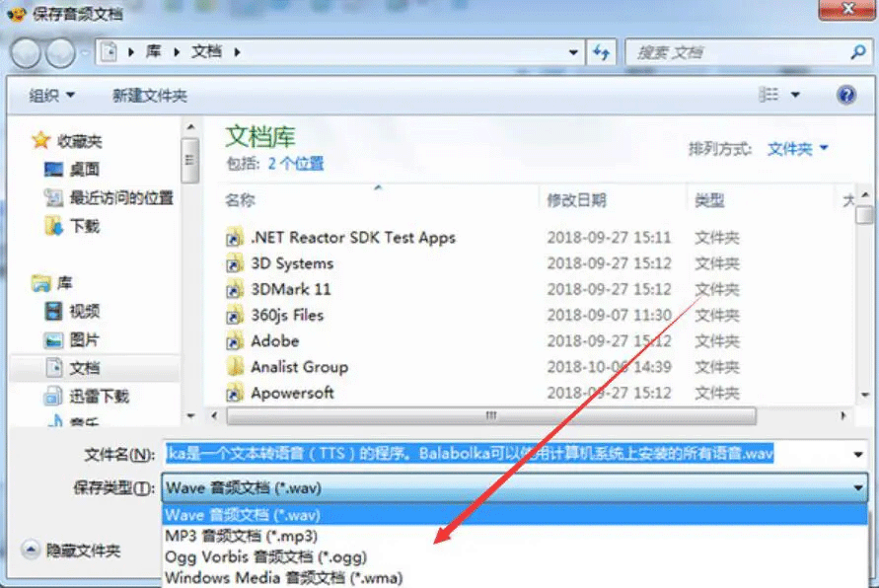This screenshot has height=588, width=879.
Task: Select MP3 音频文档 (*.mp3) option
Action: click(242, 536)
